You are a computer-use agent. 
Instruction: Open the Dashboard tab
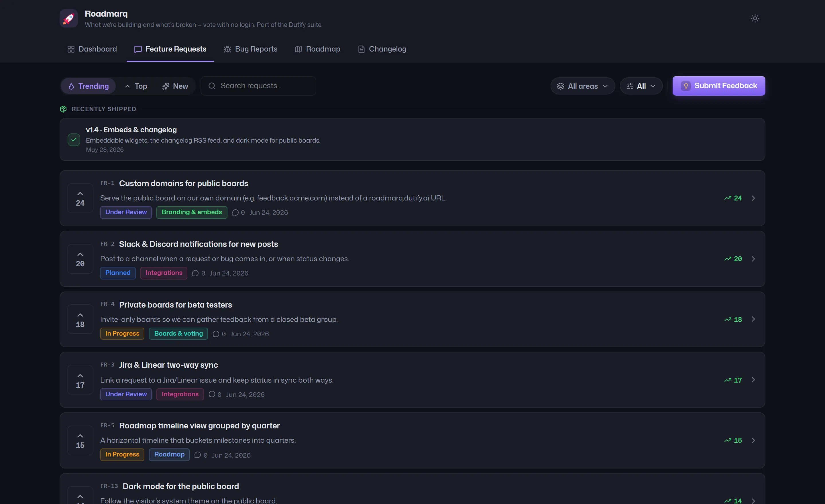[92, 49]
